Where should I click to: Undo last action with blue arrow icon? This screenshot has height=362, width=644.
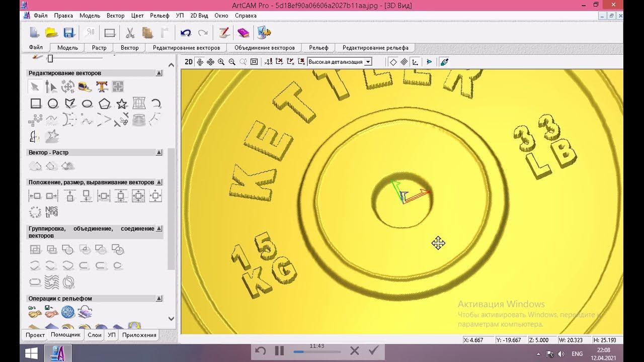tap(186, 33)
